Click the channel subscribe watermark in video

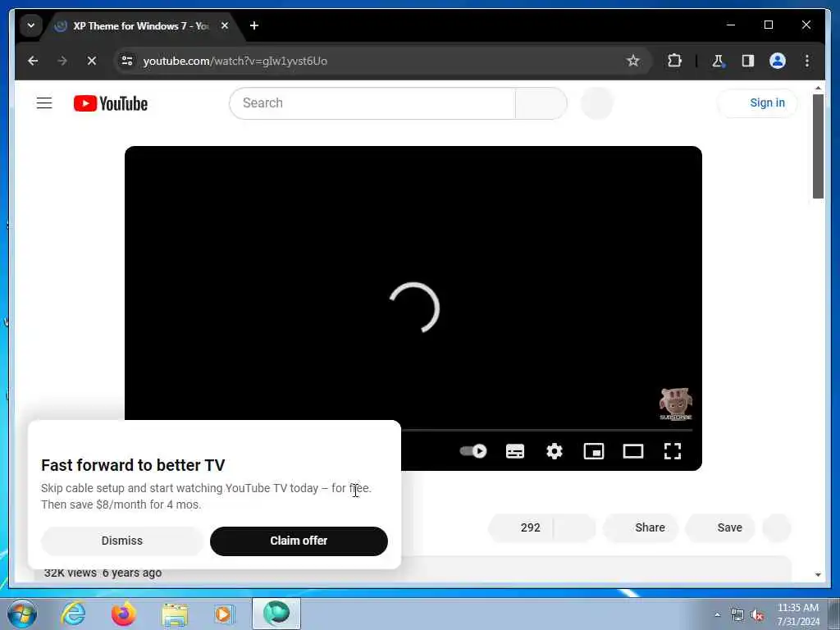point(676,404)
